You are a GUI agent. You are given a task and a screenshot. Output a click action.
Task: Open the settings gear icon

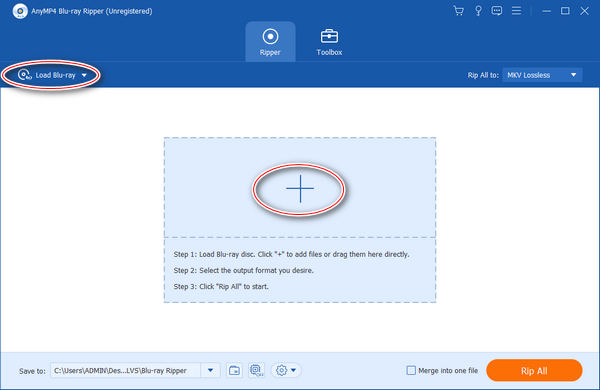pyautogui.click(x=281, y=370)
